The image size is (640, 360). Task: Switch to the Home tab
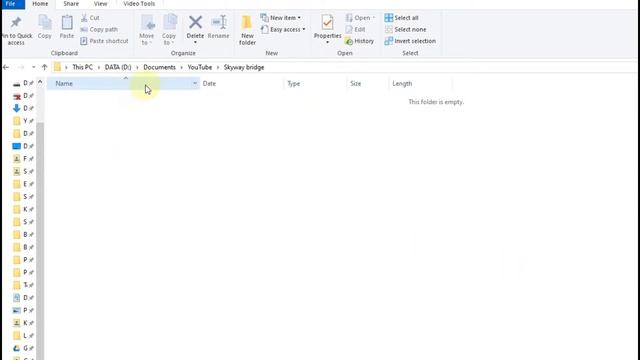40,4
